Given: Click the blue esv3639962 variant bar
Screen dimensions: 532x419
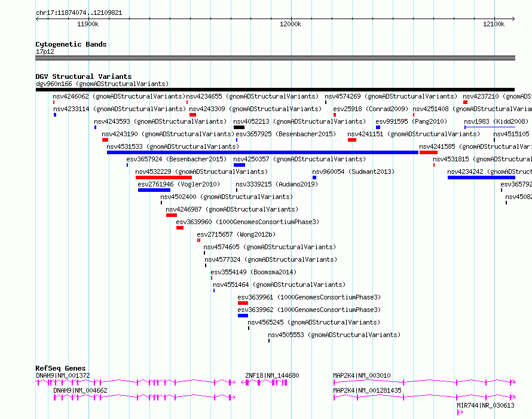Looking at the screenshot, I should pyautogui.click(x=243, y=316).
